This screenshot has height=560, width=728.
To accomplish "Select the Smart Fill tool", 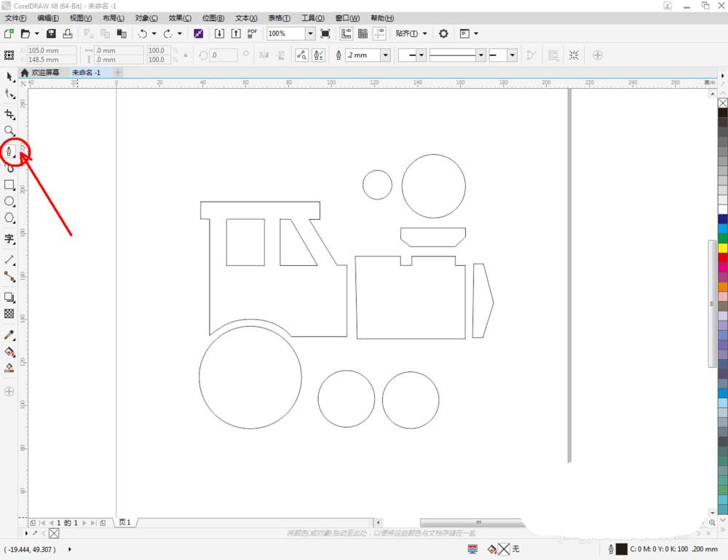I will [9, 368].
